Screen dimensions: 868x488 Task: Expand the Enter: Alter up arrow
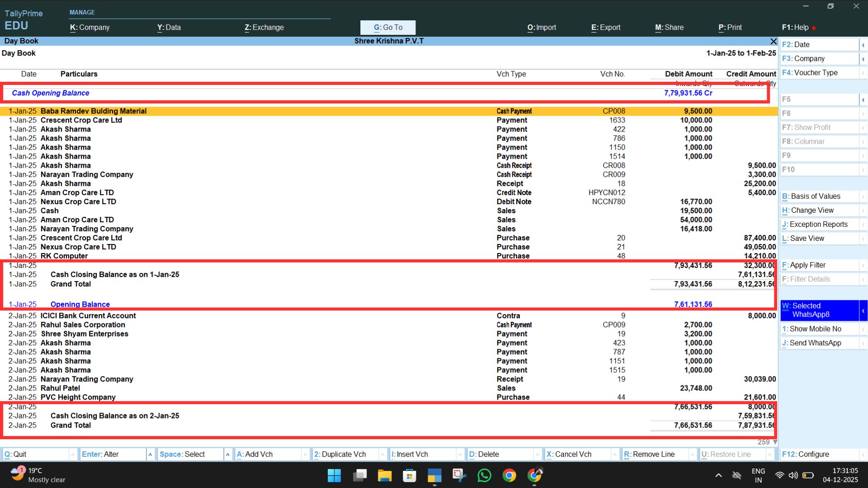pyautogui.click(x=150, y=455)
